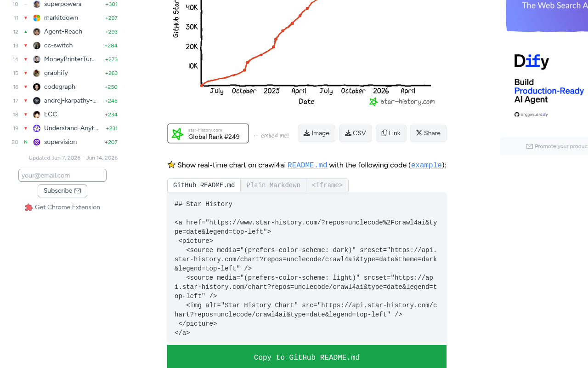588x368 pixels.
Task: Switch to the GitHub README.md tab
Action: click(204, 185)
